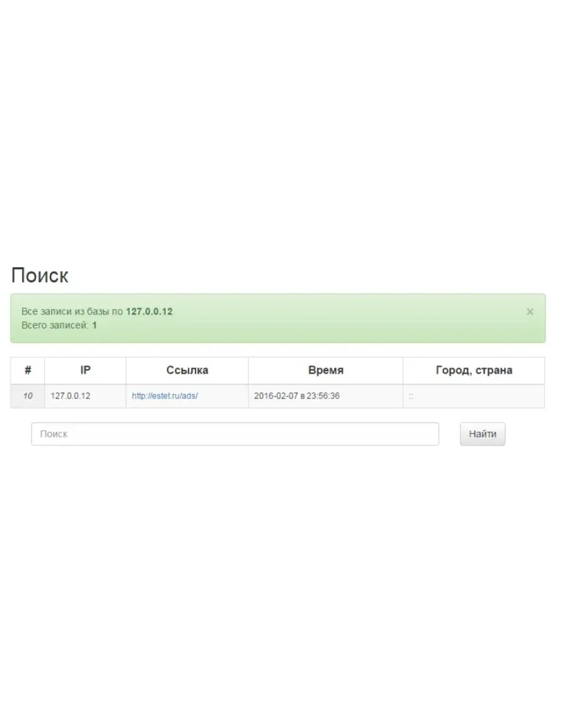Select the Город, страна column header
The width and height of the screenshot is (574, 728).
tap(474, 371)
